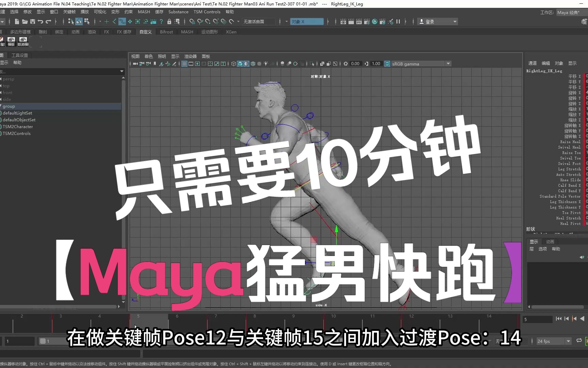Switch to the 工具设置 panel tab
The height and width of the screenshot is (368, 588).
(x=20, y=55)
